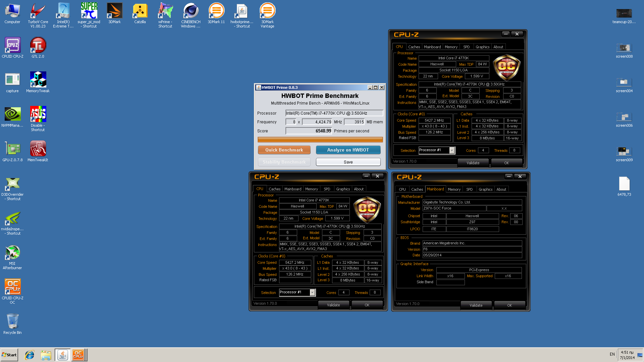Click the taskbar clock showing 7/1/2014
Viewport: 644px width, 362px height.
pos(627,355)
